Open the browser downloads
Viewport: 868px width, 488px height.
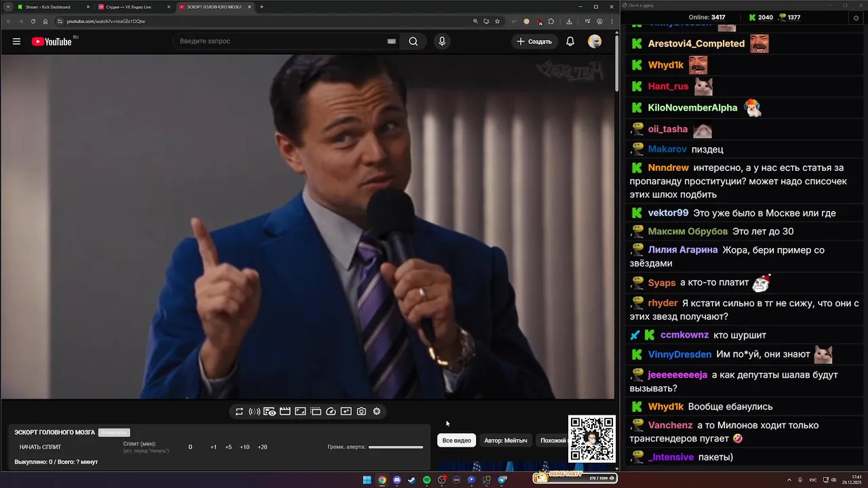569,21
